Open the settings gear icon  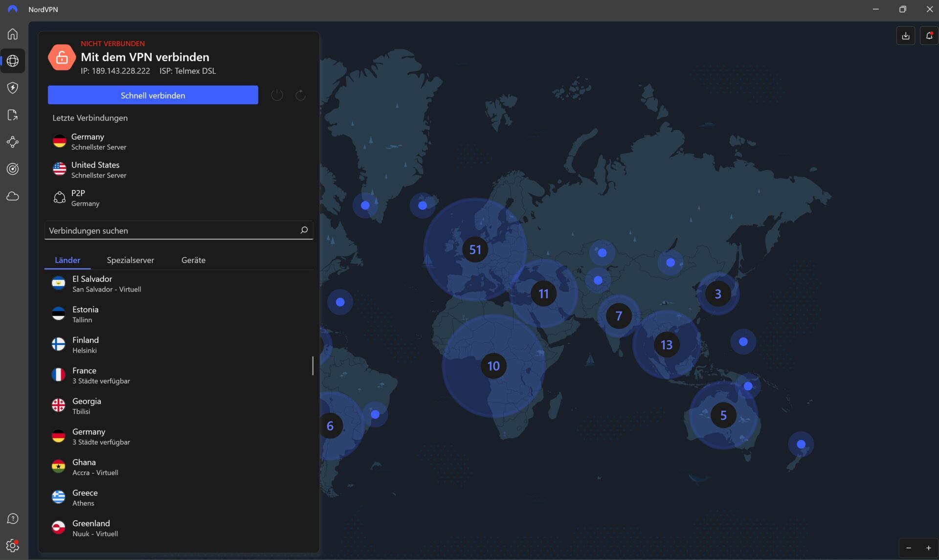[x=13, y=545]
